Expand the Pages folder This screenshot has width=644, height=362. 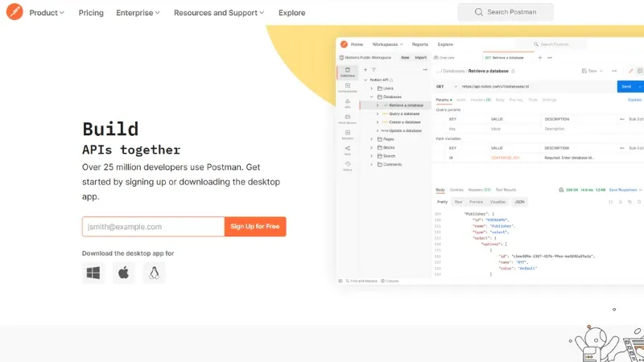pyautogui.click(x=372, y=139)
